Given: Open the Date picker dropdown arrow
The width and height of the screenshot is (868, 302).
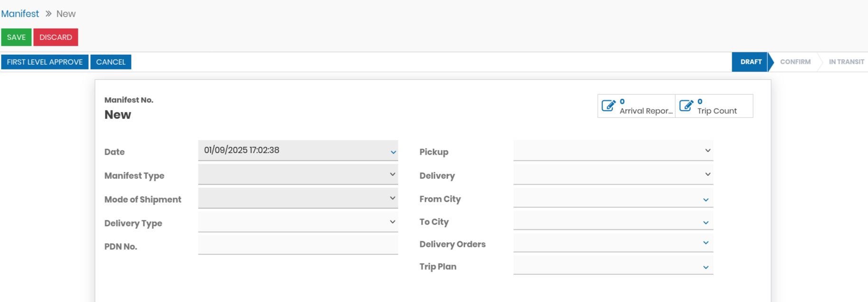Looking at the screenshot, I should tap(393, 152).
